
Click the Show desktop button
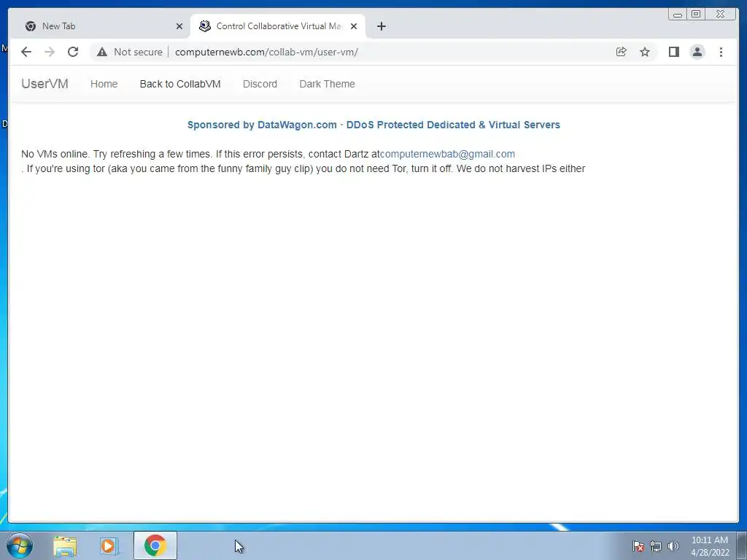[742, 545]
